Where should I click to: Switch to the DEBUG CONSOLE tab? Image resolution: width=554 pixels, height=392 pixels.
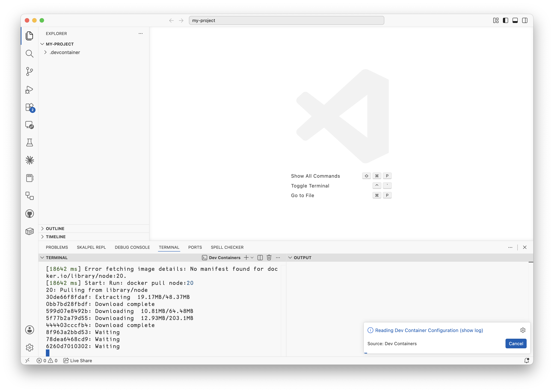pyautogui.click(x=132, y=247)
